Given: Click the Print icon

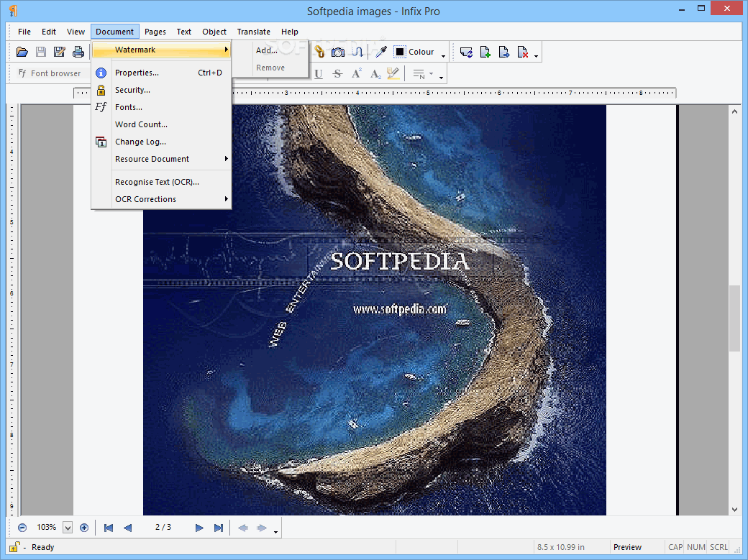Looking at the screenshot, I should (78, 52).
